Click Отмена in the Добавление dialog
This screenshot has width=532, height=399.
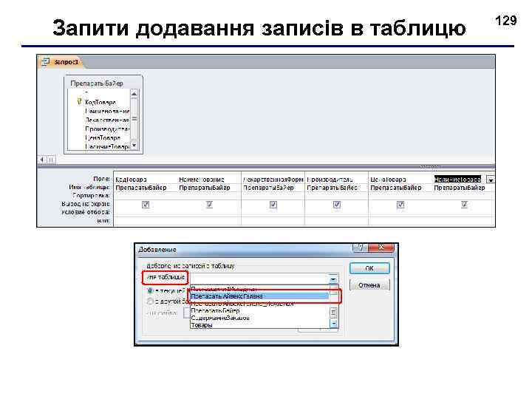click(x=369, y=285)
